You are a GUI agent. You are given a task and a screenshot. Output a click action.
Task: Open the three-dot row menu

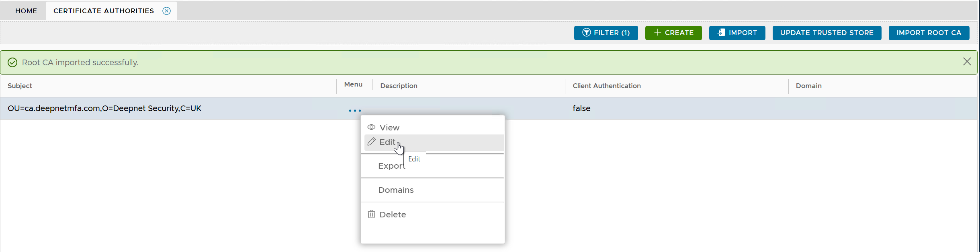355,110
